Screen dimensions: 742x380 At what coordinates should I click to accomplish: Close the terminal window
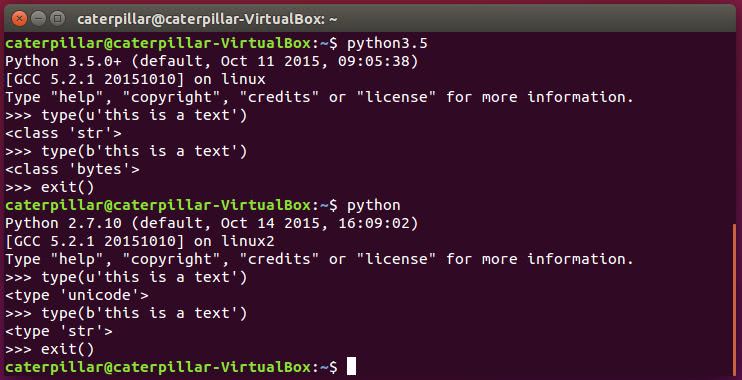(x=18, y=19)
